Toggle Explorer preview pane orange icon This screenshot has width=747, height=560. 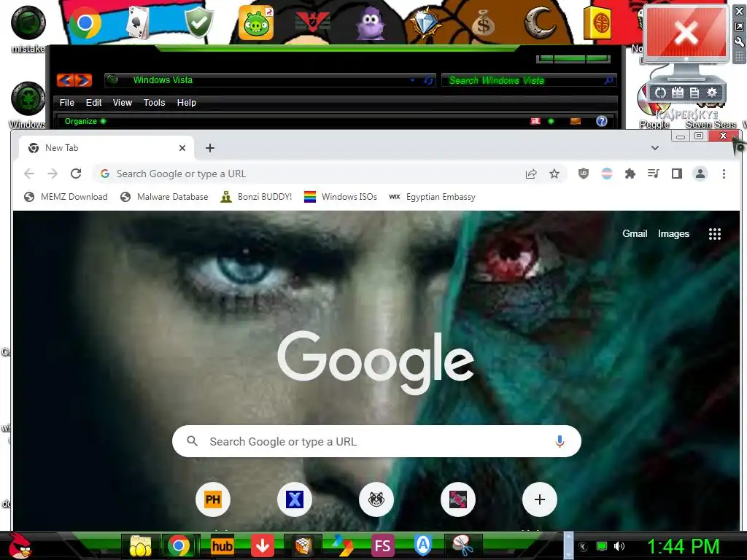pos(576,122)
